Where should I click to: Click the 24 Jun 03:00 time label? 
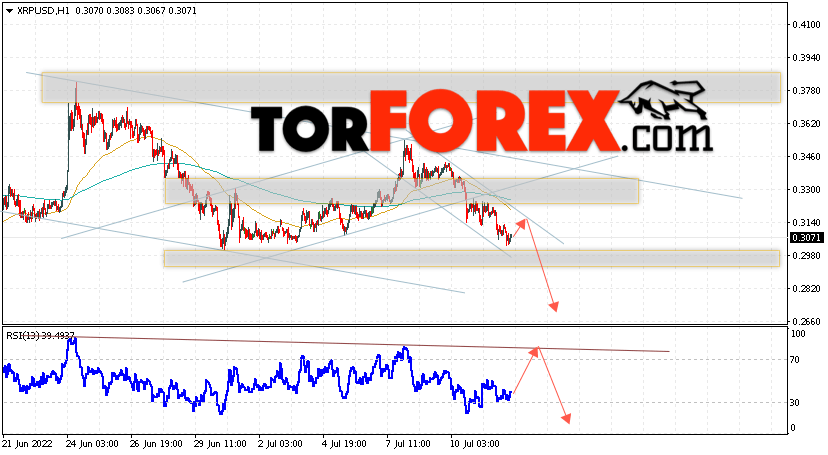(92, 444)
